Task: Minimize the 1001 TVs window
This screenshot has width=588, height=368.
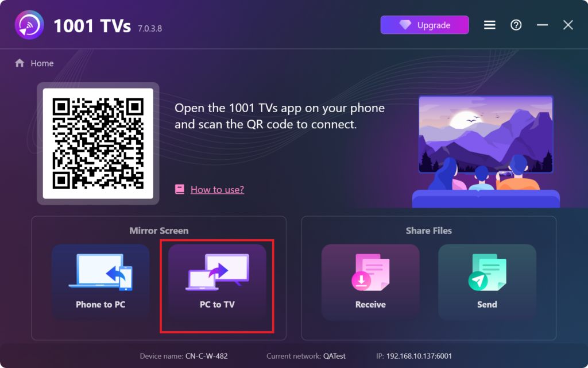Action: pyautogui.click(x=542, y=25)
